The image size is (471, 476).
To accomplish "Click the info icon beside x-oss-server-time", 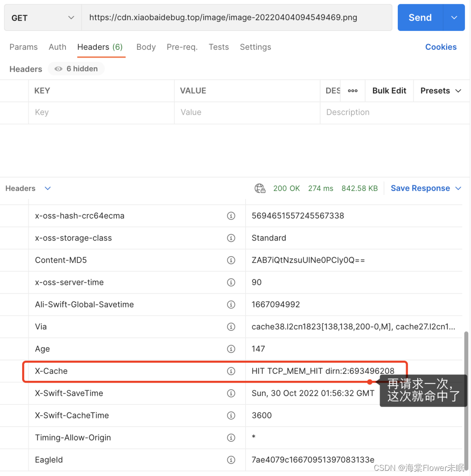I will coord(231,282).
